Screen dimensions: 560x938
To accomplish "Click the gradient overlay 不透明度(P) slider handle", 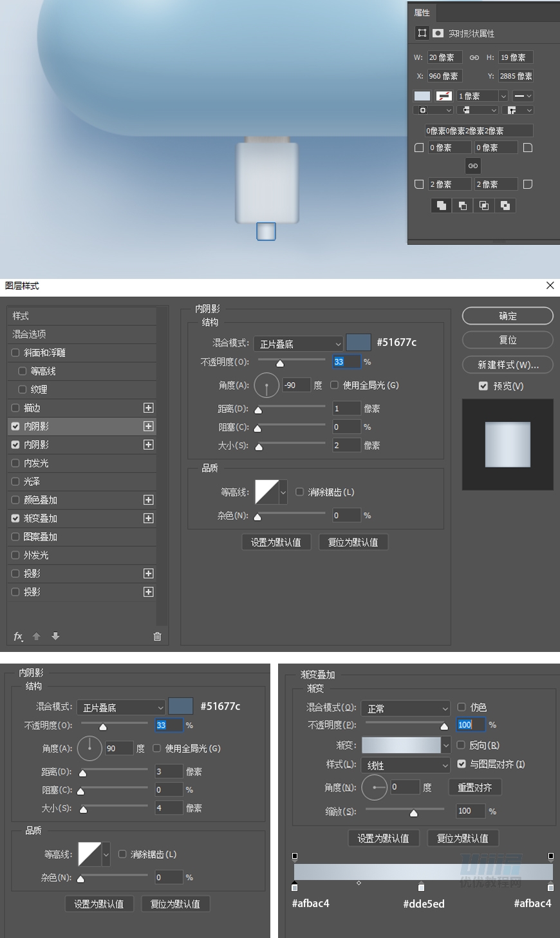I will pyautogui.click(x=444, y=727).
